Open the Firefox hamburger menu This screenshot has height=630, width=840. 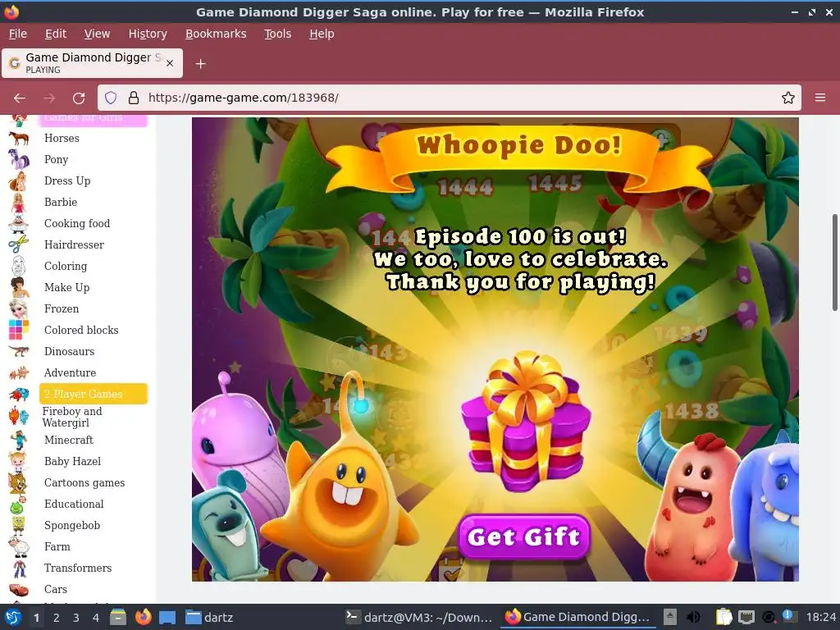[x=820, y=98]
